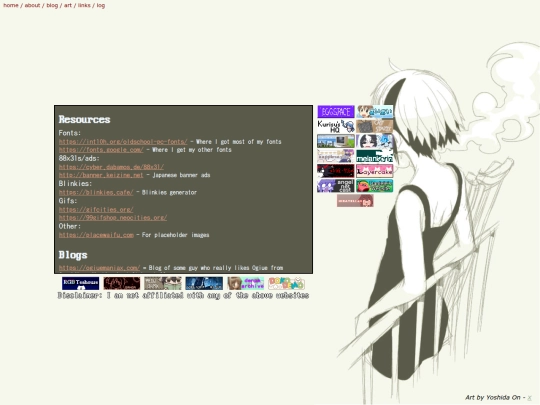Open the ogiuemaniax.com blog link
The height and width of the screenshot is (405, 540).
pyautogui.click(x=99, y=268)
